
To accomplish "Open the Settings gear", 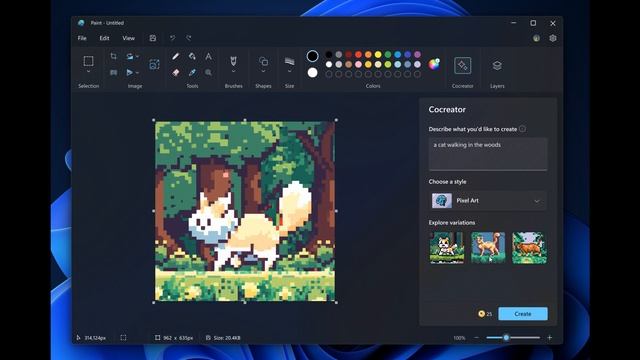I will (553, 38).
